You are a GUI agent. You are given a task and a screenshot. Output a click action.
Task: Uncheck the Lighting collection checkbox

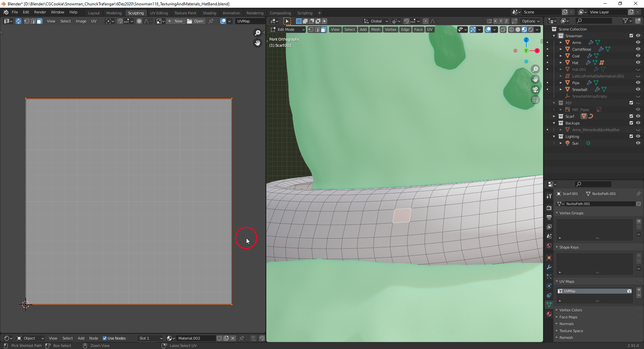point(631,136)
